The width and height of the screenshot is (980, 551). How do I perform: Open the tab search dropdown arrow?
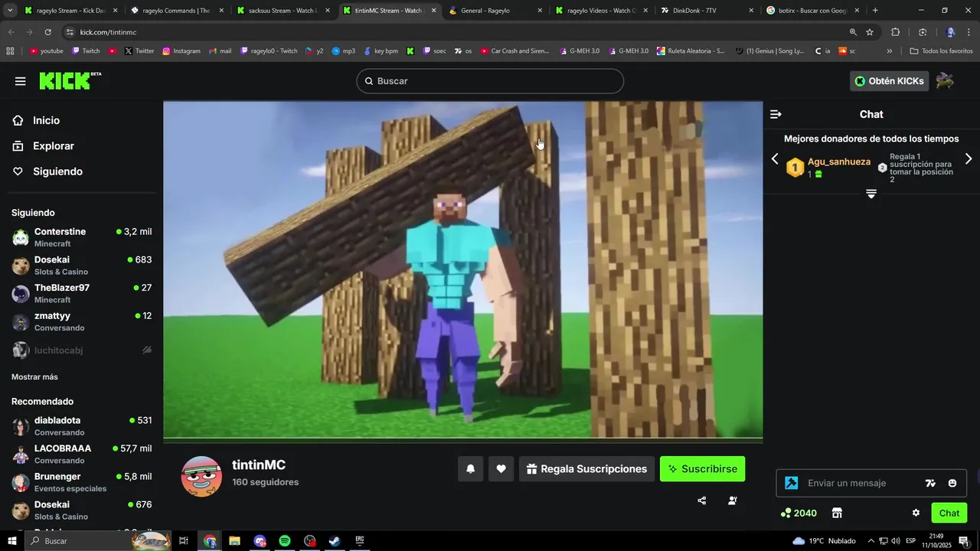tap(9, 11)
